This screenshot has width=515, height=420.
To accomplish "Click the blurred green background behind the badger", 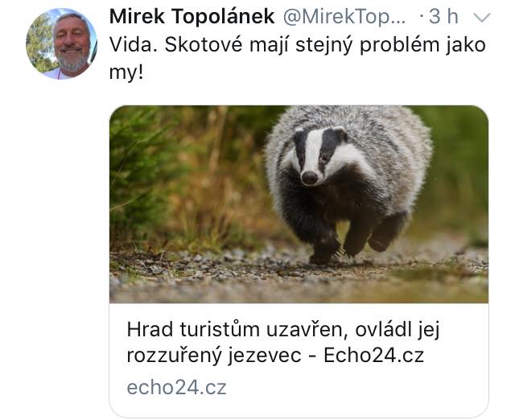I will tap(459, 164).
